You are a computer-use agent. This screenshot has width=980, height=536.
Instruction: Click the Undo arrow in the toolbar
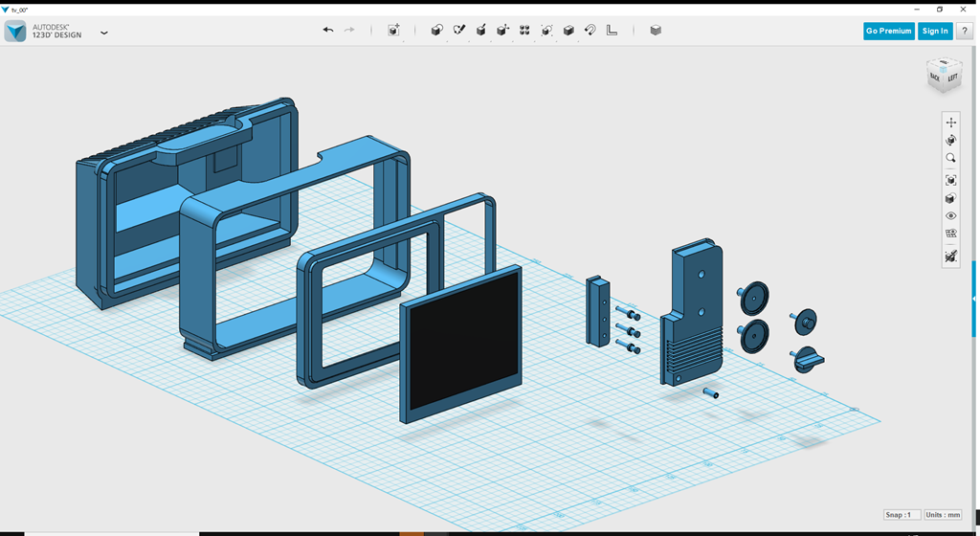328,31
